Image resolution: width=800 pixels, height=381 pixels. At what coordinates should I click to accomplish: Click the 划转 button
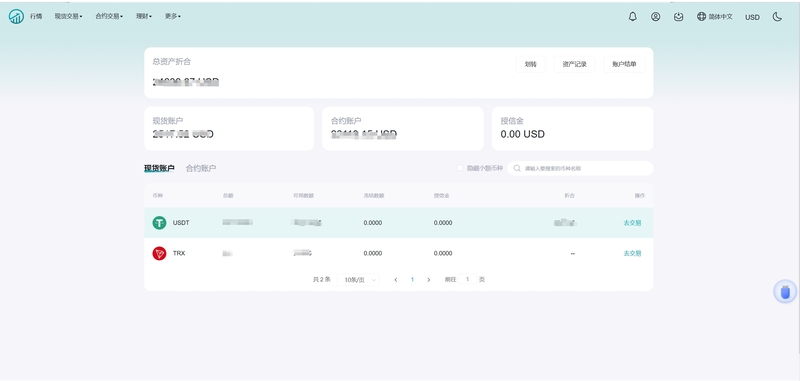coord(531,64)
